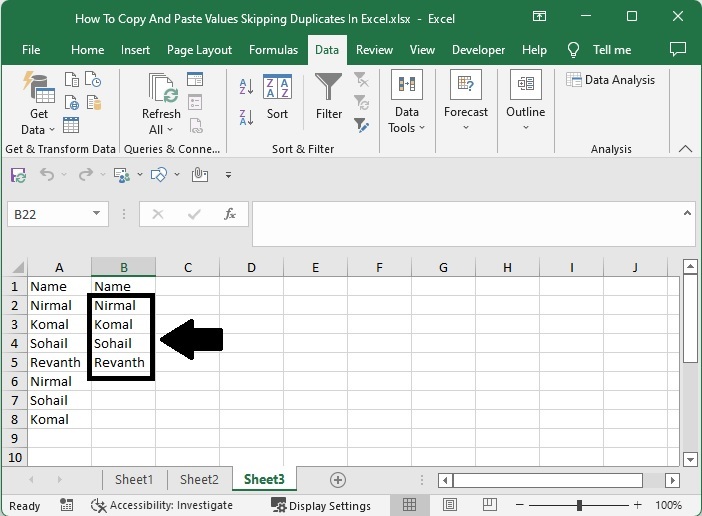Launch Data Analysis tool
The height and width of the screenshot is (516, 702).
[x=610, y=80]
